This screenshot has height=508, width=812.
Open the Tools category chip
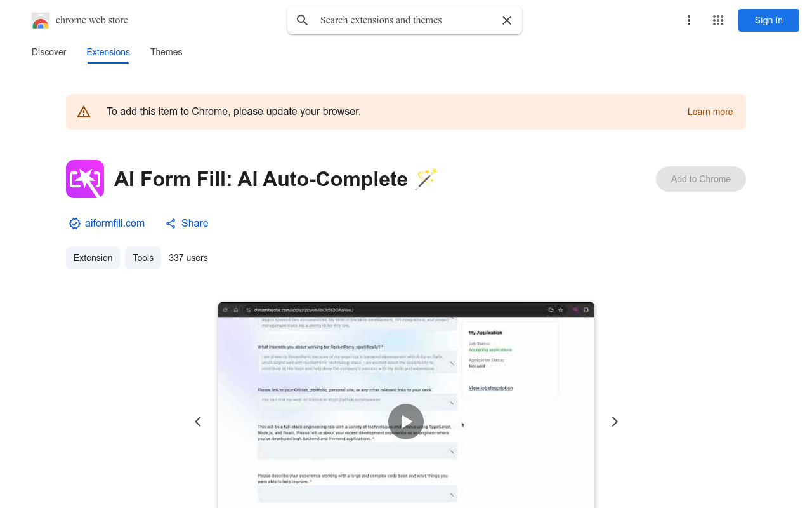pos(143,258)
